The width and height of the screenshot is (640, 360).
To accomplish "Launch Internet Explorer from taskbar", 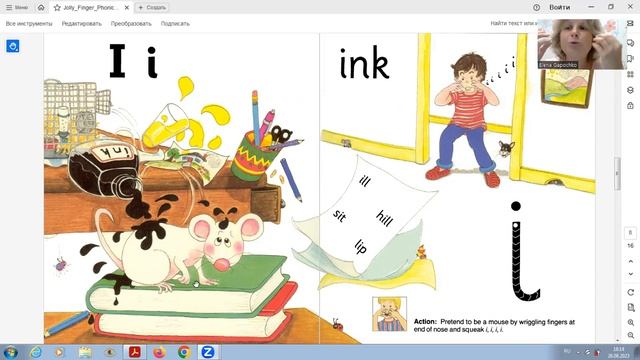I will [36, 352].
